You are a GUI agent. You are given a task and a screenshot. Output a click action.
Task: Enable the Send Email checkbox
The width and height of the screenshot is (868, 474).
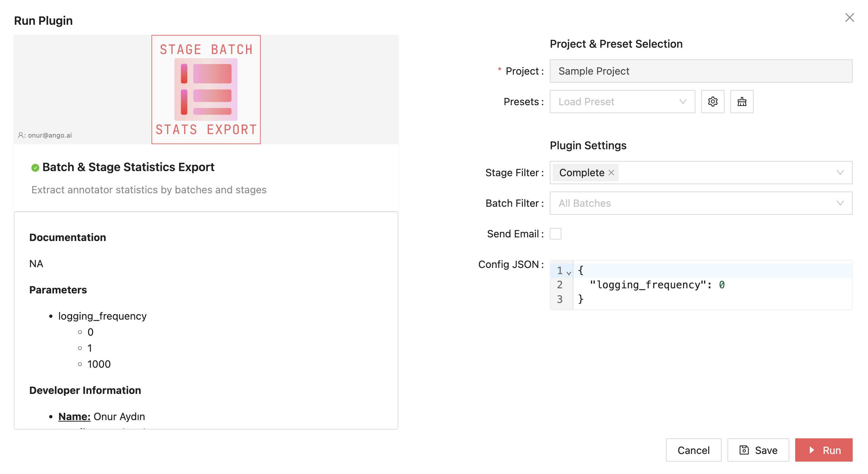click(555, 234)
